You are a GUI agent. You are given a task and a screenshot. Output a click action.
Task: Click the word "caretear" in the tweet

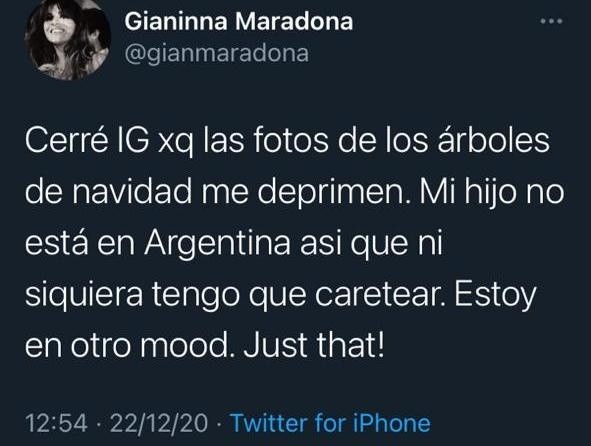tap(381, 295)
